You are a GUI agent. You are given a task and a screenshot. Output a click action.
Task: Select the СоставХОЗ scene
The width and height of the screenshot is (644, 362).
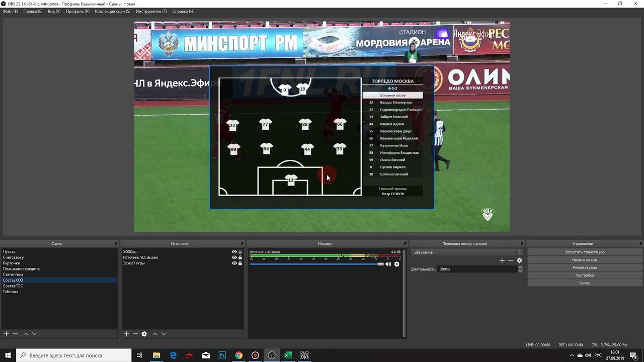[59, 280]
